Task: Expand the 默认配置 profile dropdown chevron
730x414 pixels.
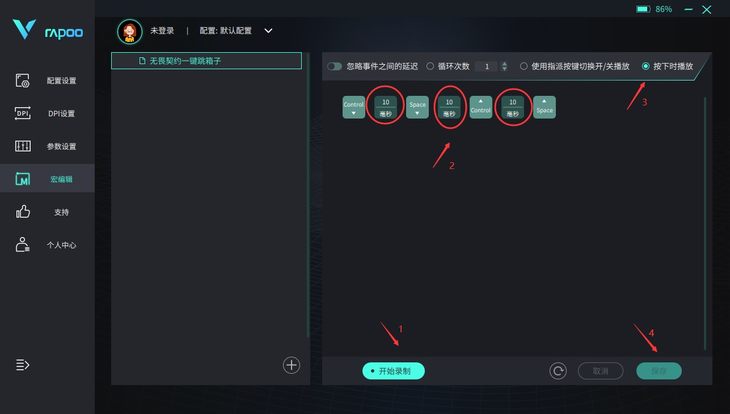Action: [268, 31]
